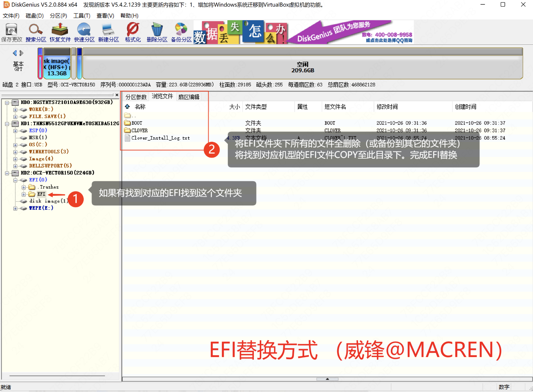
Task: Expand ESP(0) partition under HD1
Action: pos(15,131)
